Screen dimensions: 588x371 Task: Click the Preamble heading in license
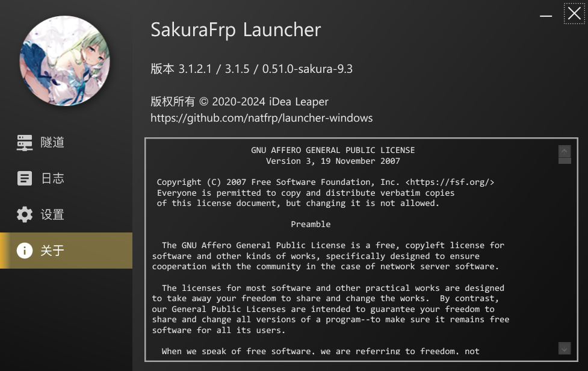311,224
